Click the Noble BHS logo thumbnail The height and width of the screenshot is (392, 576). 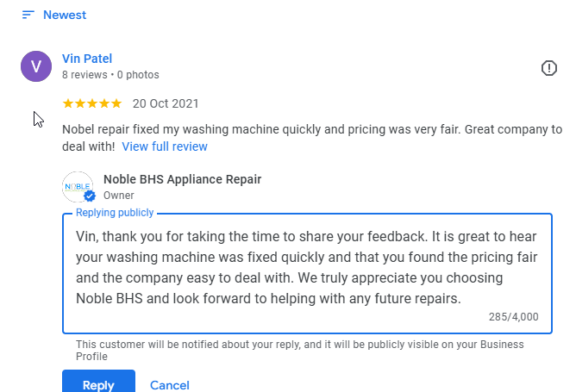78,185
